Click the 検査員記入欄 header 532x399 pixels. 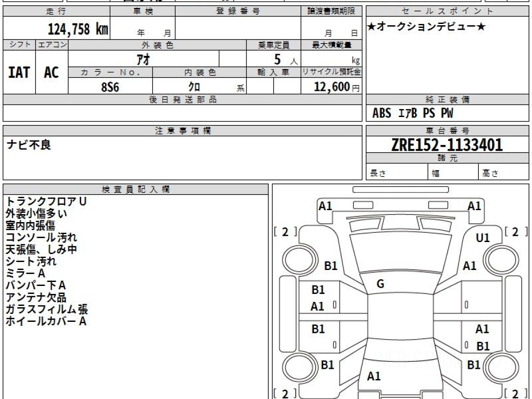pyautogui.click(x=136, y=189)
